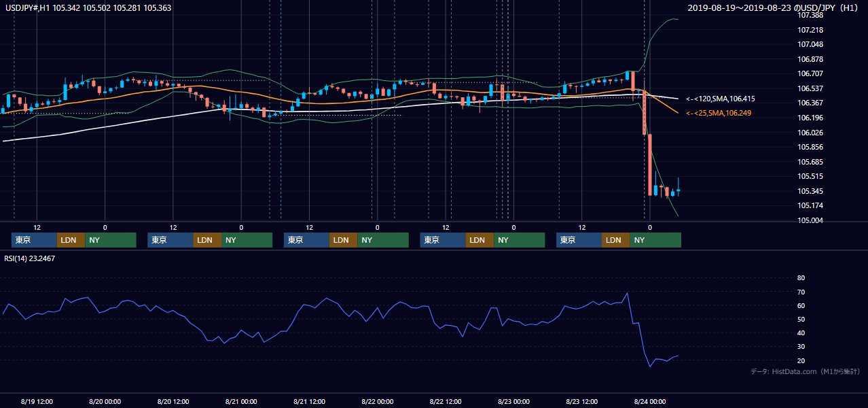868x408 pixels.
Task: Click the 8/21 00:00 time axis label
Action: 241,401
